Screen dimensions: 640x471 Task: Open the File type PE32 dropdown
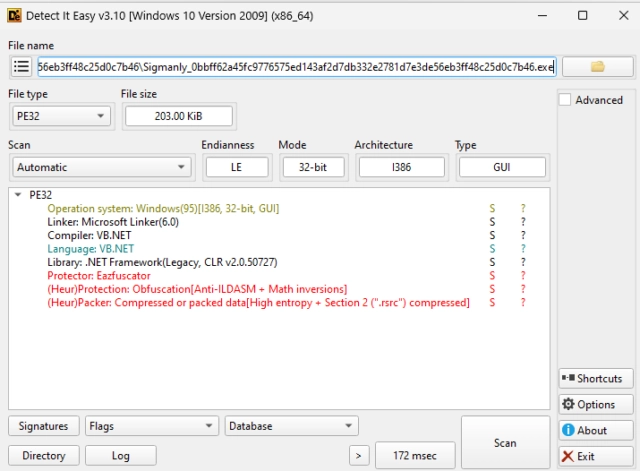click(x=60, y=116)
